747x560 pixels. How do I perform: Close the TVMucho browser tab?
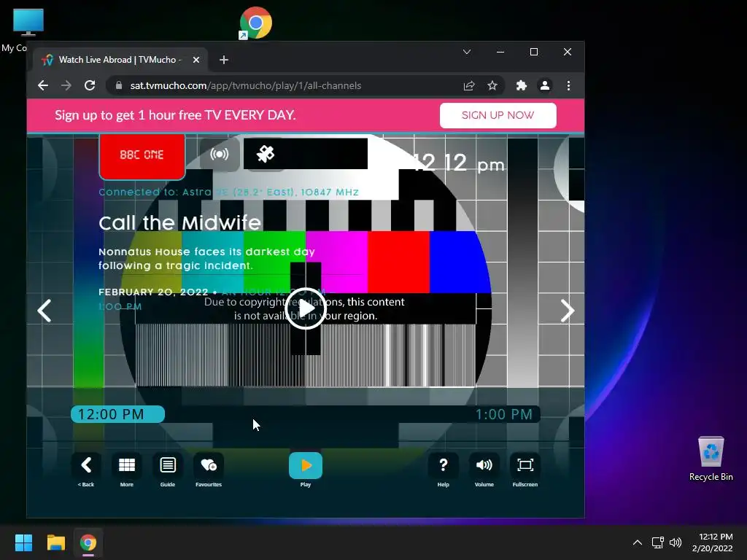click(x=196, y=60)
